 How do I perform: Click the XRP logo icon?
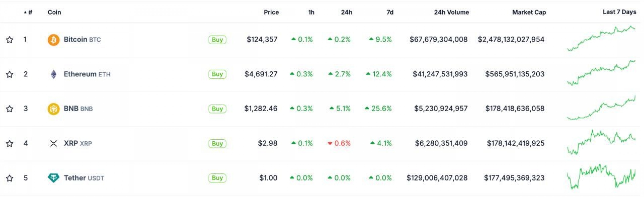pos(54,143)
